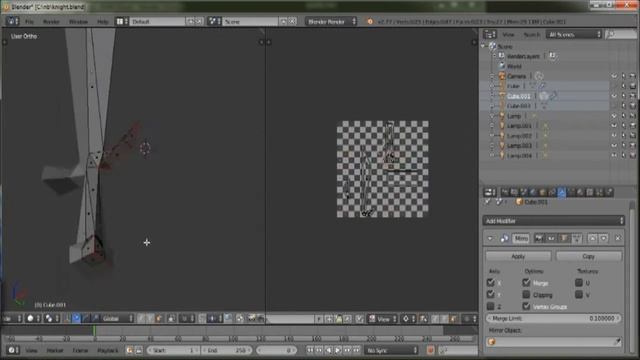Toggle Mirror modifier viewport visibility icon
Screen dimensions: 640x360
551,238
